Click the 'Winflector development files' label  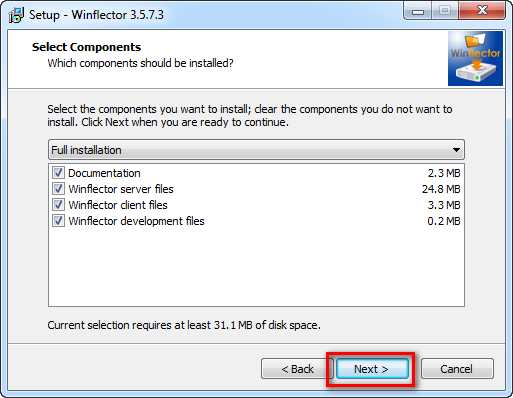point(136,221)
